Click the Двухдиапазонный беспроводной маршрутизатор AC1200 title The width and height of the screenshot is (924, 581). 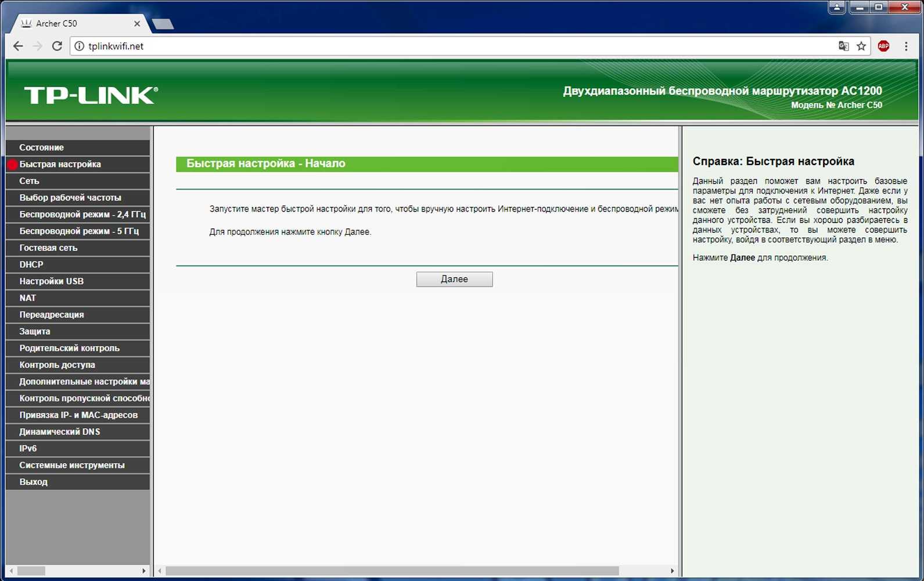pyautogui.click(x=722, y=91)
